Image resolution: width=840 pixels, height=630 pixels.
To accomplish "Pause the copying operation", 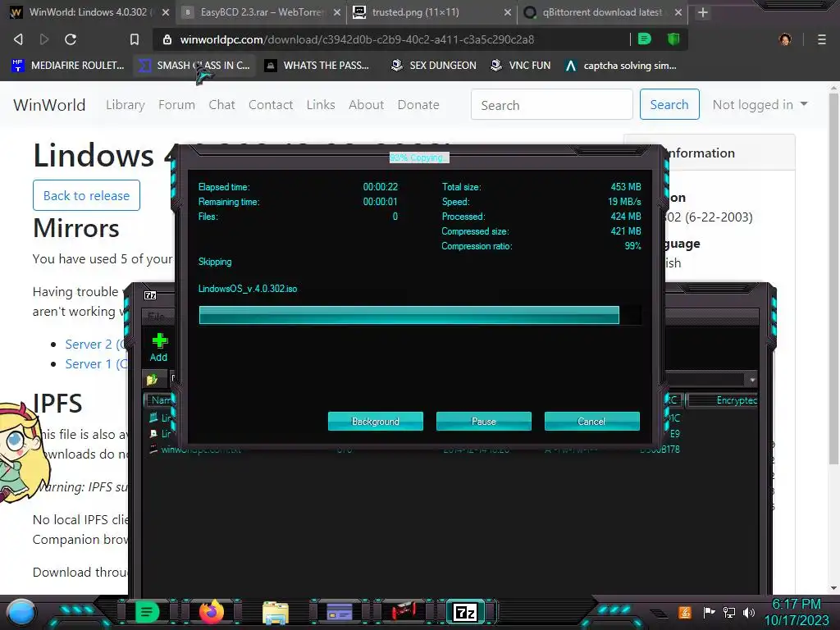I will tap(484, 421).
